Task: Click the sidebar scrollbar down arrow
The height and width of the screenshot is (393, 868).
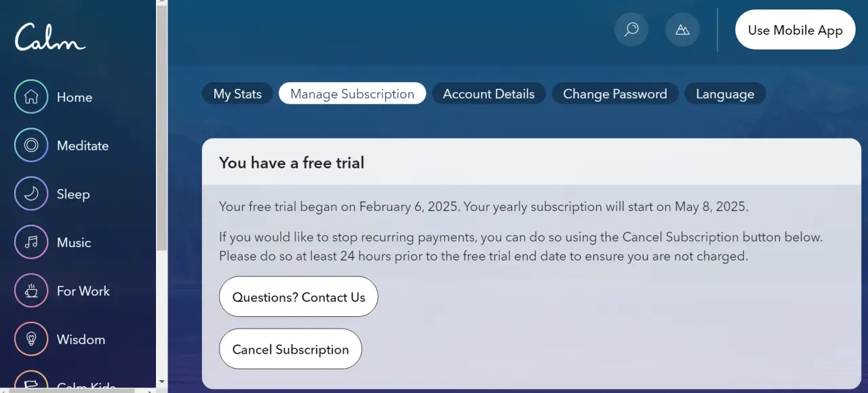Action: click(x=161, y=382)
